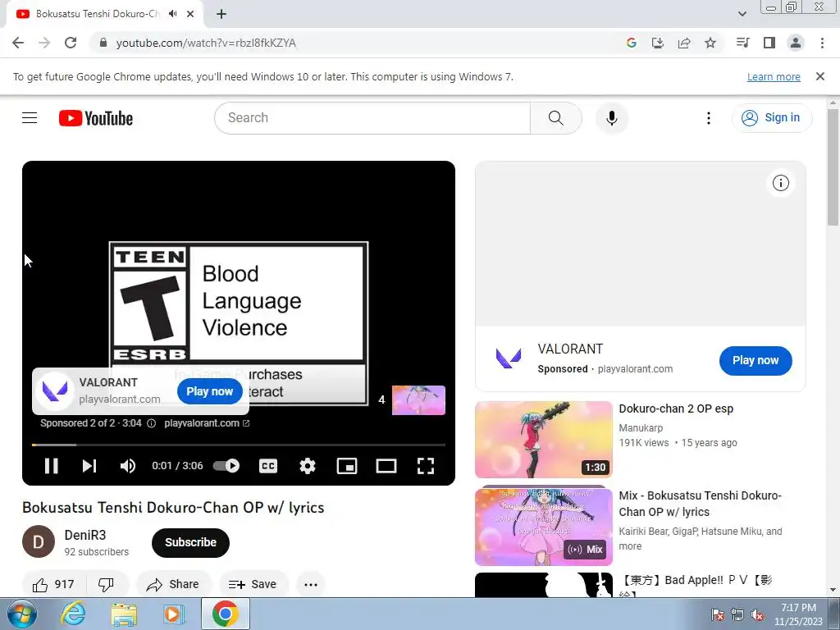Enable theater mode
Viewport: 840px width, 630px height.
[x=386, y=466]
